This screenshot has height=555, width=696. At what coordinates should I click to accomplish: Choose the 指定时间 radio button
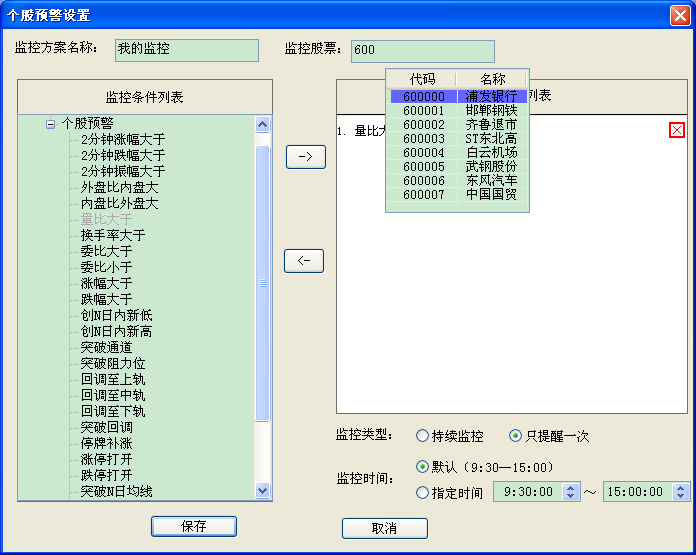[422, 492]
